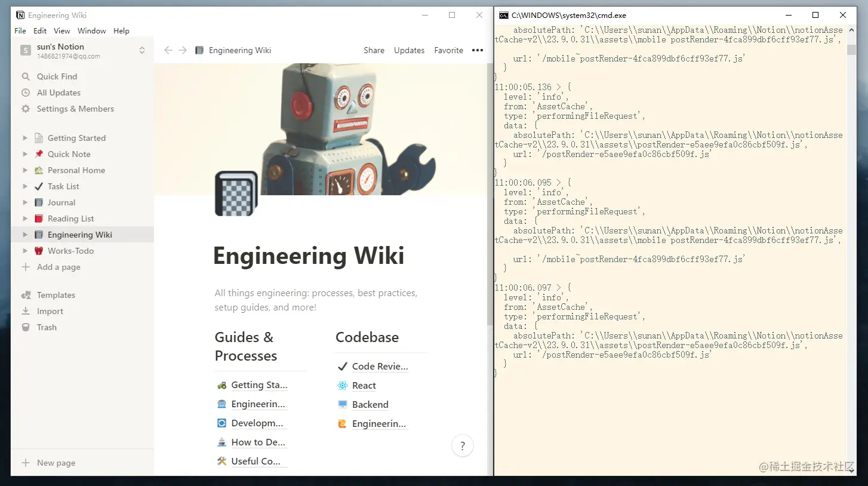Screen dimensions: 868x486
Task: Click the page description 'All things engineering' text
Action: 316,300
